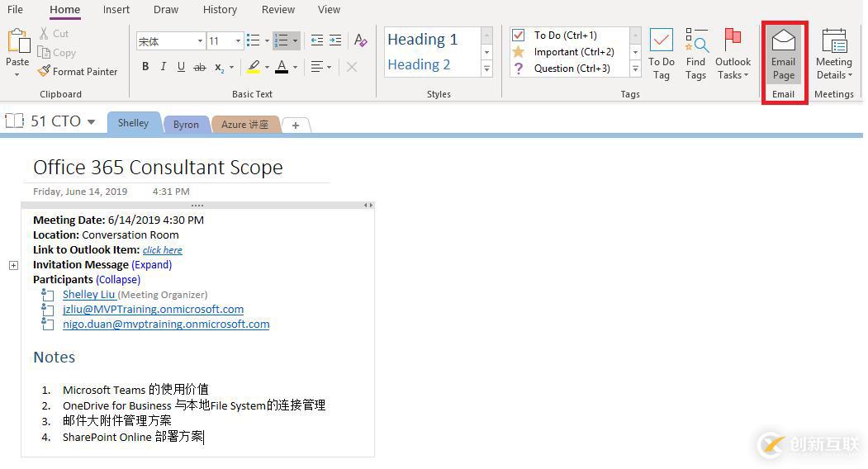Image resolution: width=868 pixels, height=469 pixels.
Task: Click the Paste clipboard icon
Action: tap(17, 41)
